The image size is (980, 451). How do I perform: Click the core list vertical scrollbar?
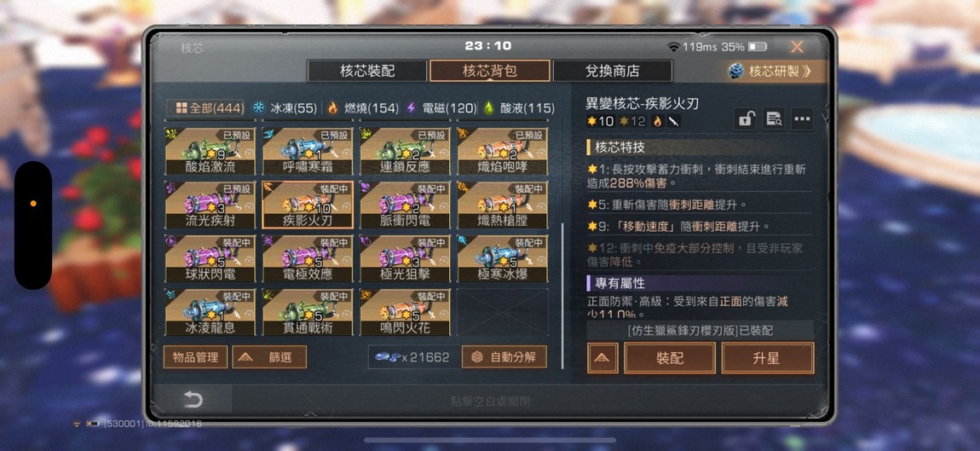coord(562,295)
